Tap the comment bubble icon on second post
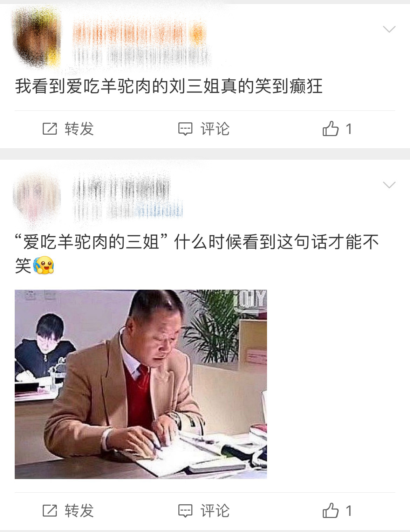Screen dimensions: 410x532 pos(185,511)
